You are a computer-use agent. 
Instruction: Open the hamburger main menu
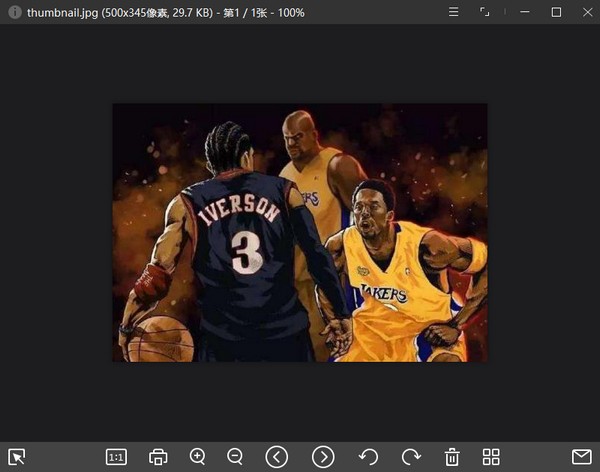[x=453, y=12]
